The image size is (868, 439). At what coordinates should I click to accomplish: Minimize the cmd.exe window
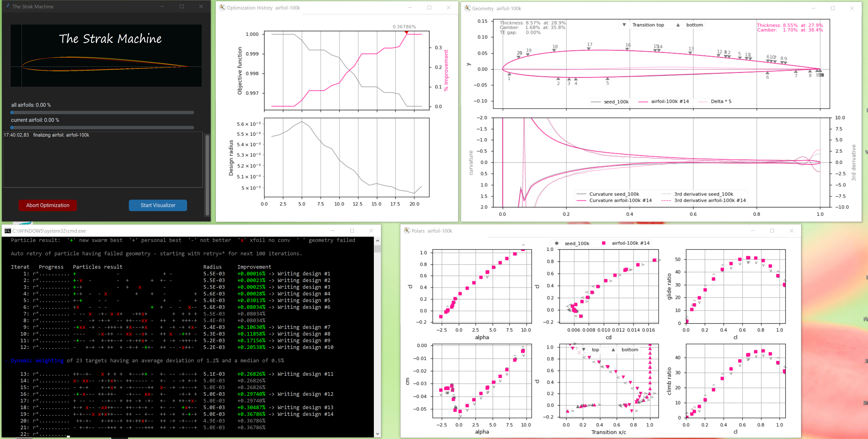click(x=333, y=230)
